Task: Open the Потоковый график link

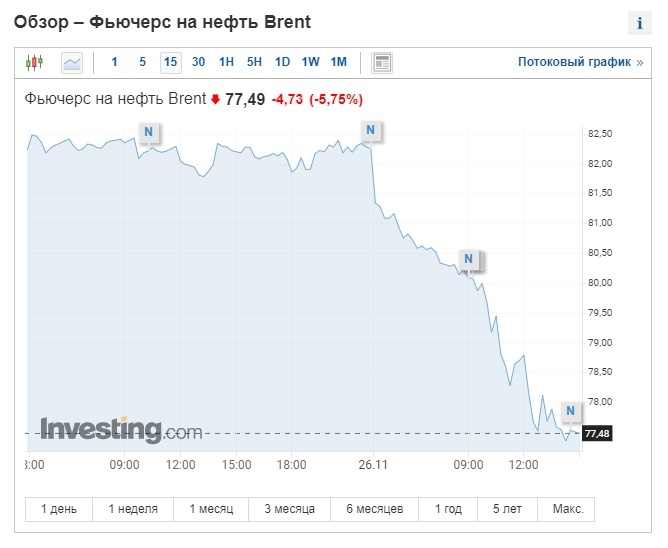Action: pos(580,62)
